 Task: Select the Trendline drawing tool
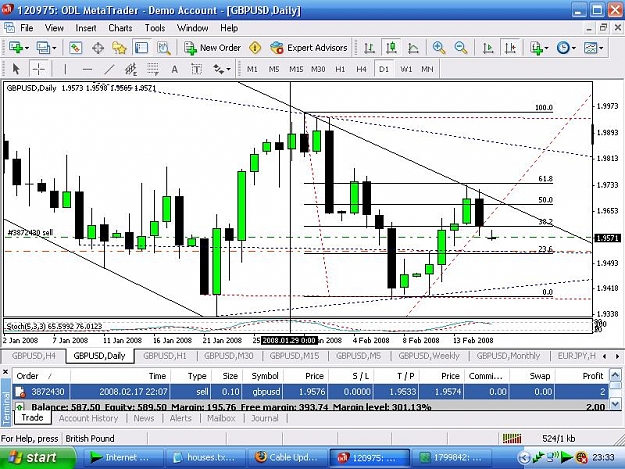click(109, 69)
